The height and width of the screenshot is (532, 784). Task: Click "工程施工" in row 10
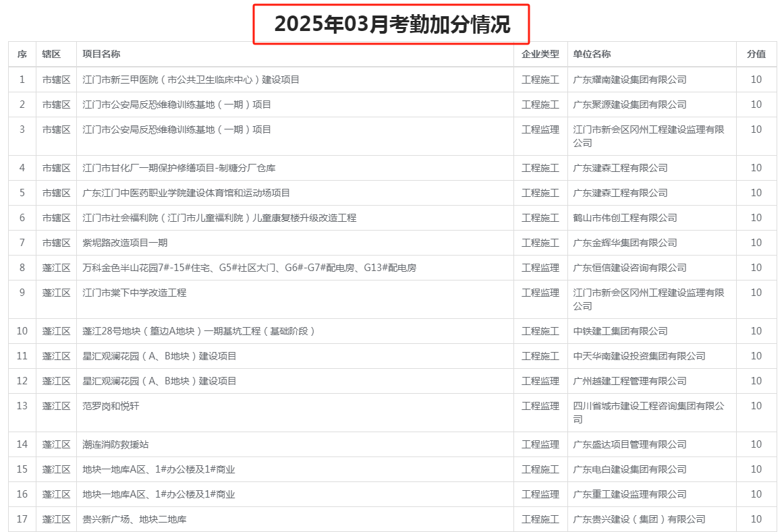pyautogui.click(x=540, y=331)
